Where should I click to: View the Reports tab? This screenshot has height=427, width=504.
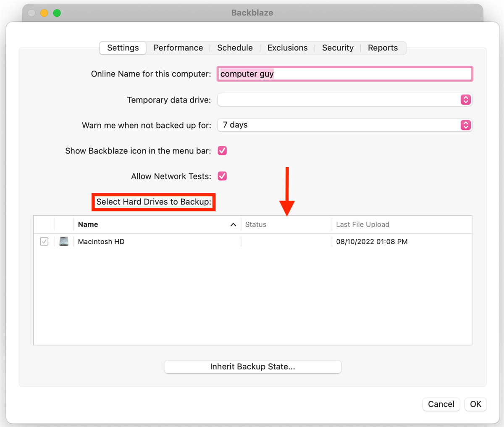383,48
